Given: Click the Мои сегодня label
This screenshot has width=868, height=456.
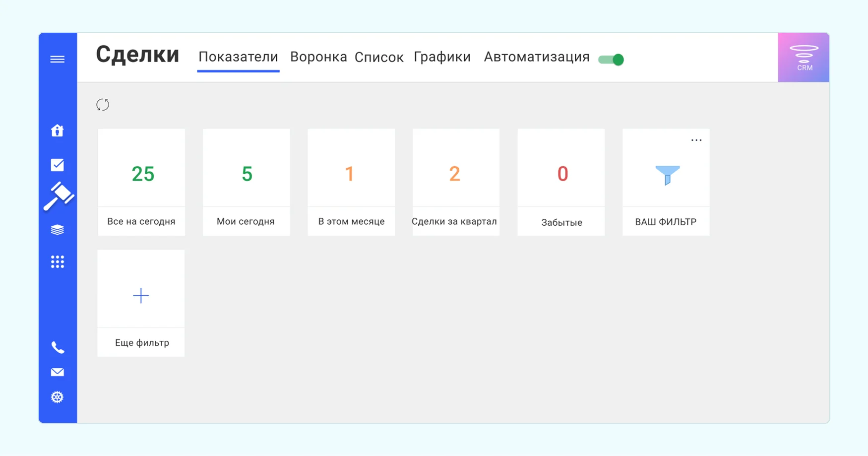Looking at the screenshot, I should 246,221.
